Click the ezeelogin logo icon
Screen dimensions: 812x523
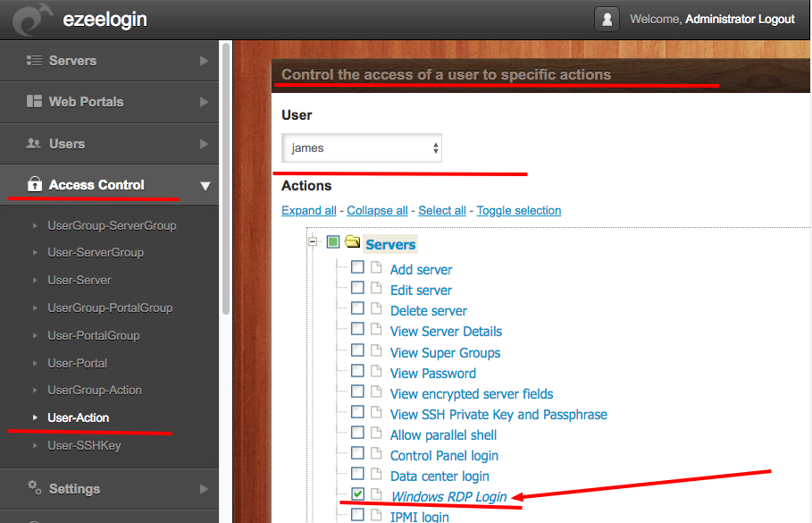point(32,20)
